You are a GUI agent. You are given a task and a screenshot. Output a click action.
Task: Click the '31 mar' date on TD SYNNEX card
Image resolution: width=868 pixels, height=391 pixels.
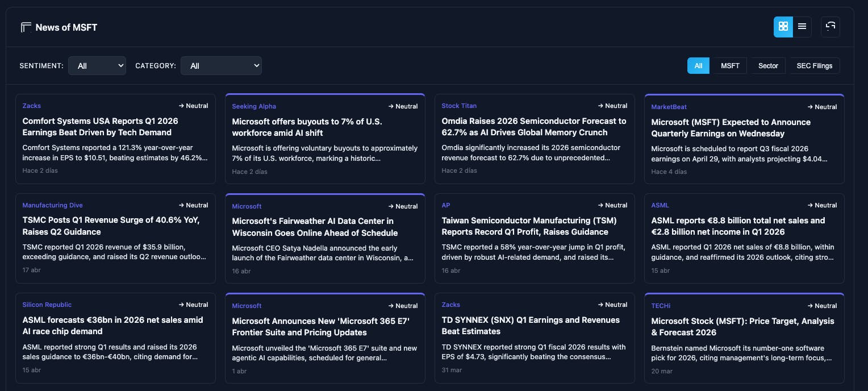[x=451, y=369]
